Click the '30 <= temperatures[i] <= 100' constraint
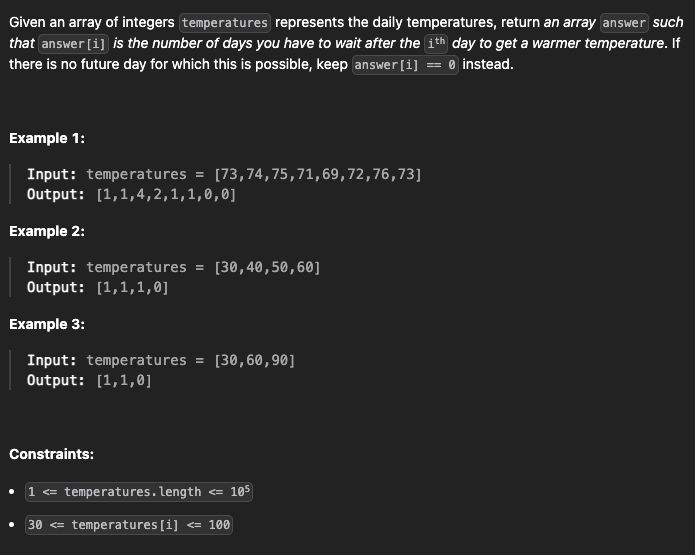This screenshot has width=695, height=555. pos(129,525)
